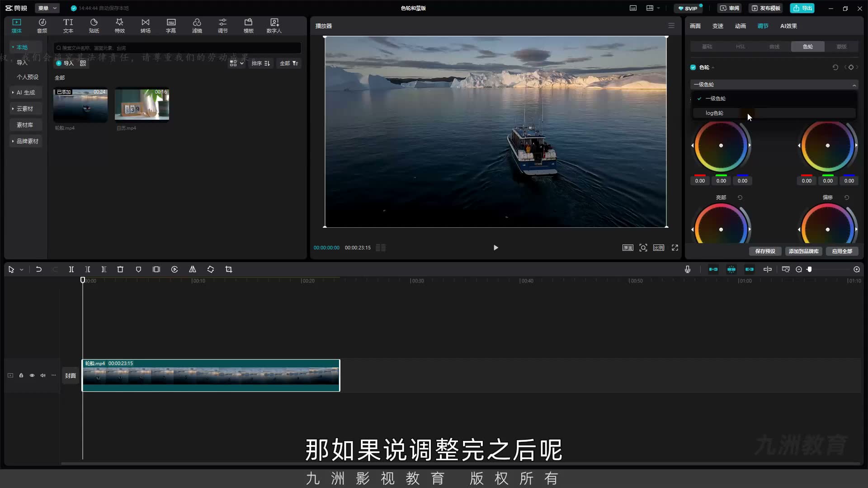Open the 转场 transitions panel
The width and height of the screenshot is (868, 488).
145,26
